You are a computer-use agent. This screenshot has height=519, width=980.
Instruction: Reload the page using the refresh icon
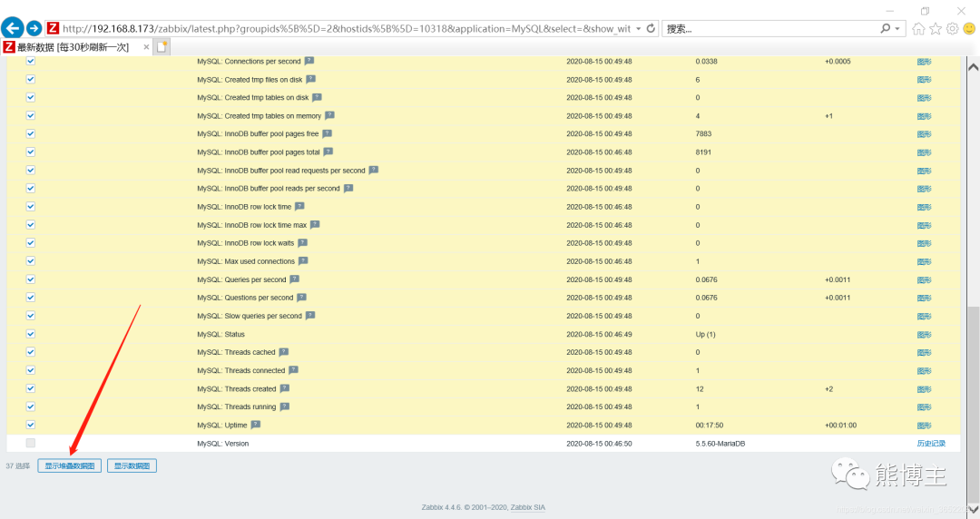pos(651,28)
